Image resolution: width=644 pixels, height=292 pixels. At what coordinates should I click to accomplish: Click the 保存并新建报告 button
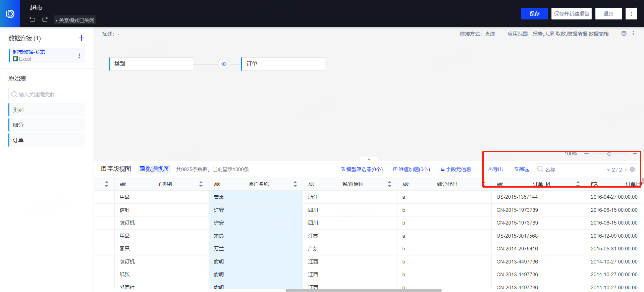(x=571, y=14)
